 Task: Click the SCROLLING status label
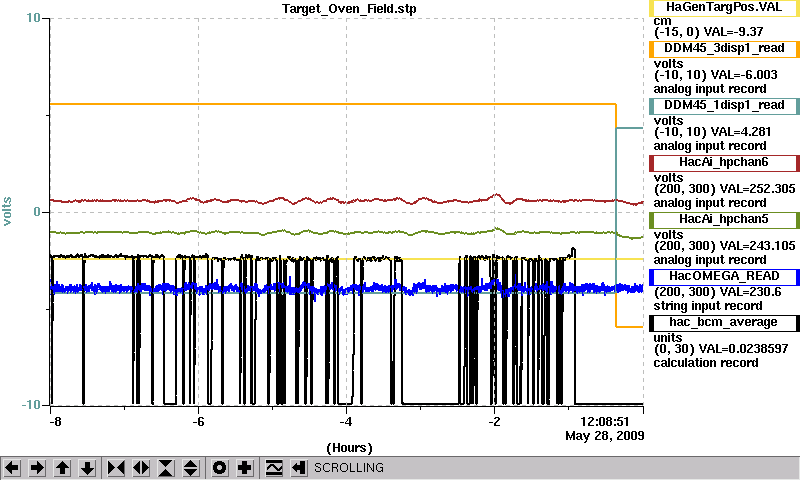(x=348, y=468)
